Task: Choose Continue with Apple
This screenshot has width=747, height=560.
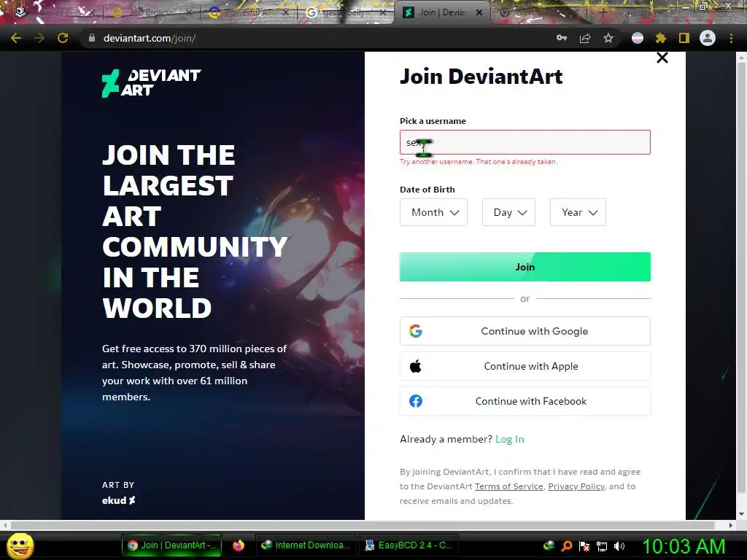Action: coord(525,366)
